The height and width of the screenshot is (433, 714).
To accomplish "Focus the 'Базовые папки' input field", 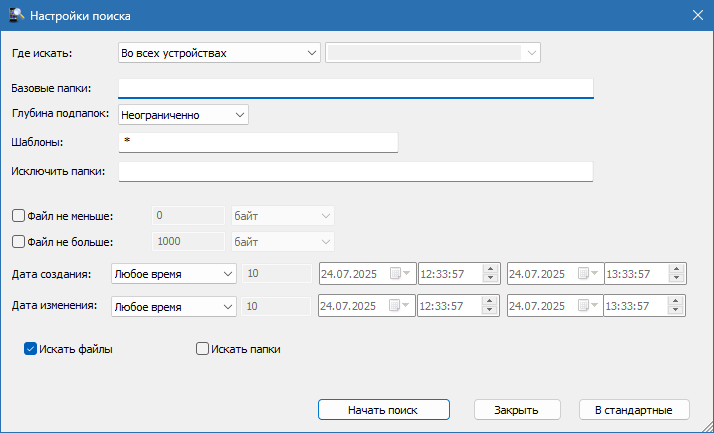I will tap(356, 88).
